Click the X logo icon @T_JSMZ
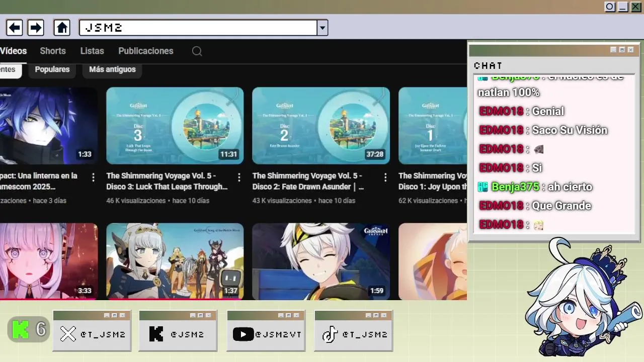This screenshot has height=362, width=644. point(68,334)
